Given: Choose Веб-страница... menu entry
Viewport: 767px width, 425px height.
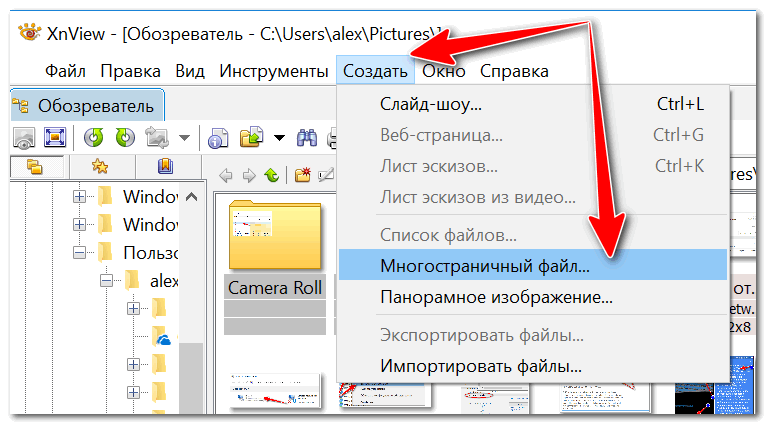Looking at the screenshot, I should (x=533, y=135).
